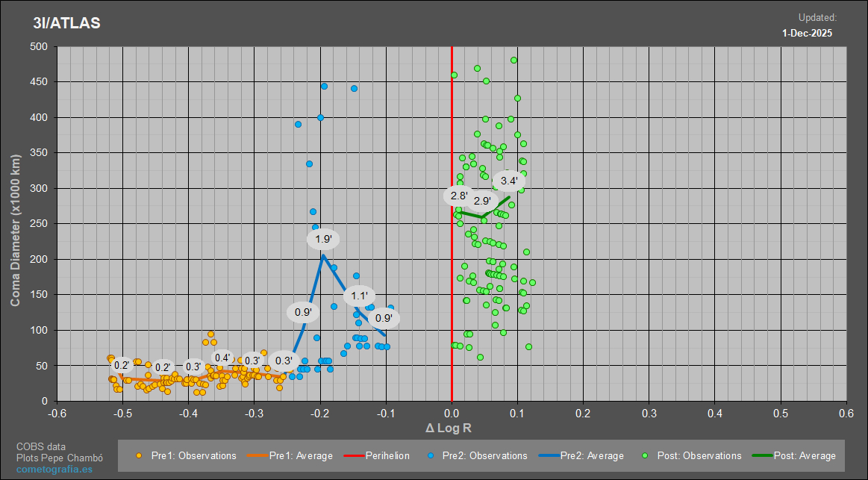This screenshot has width=868, height=480.
Task: Click the 1-Dec-2025 updated date text
Action: (807, 33)
